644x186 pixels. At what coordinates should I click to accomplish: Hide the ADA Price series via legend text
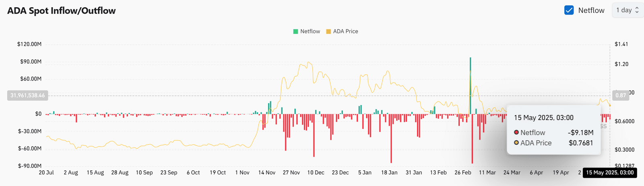(345, 31)
